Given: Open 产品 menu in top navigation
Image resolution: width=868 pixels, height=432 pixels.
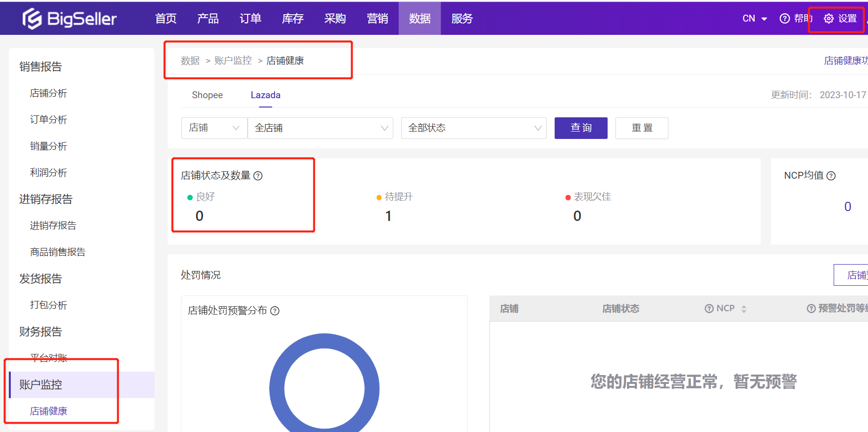Looking at the screenshot, I should tap(208, 19).
